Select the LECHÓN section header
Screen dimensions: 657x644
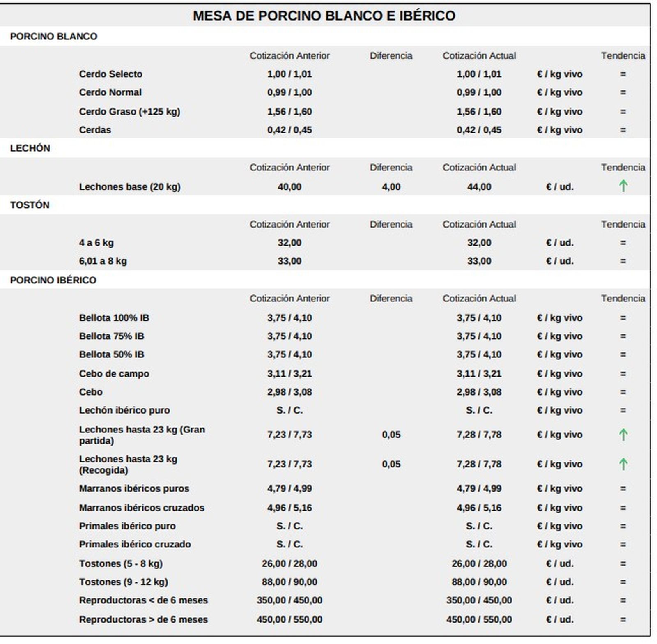(30, 148)
